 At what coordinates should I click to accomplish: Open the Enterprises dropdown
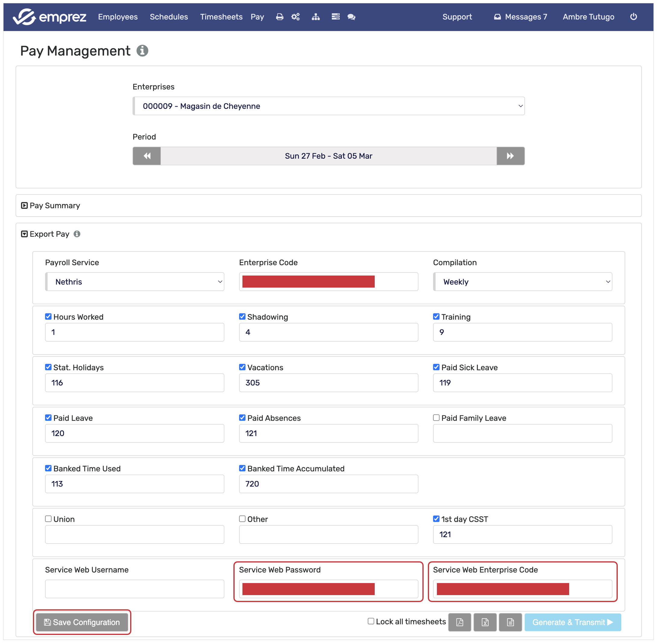328,106
